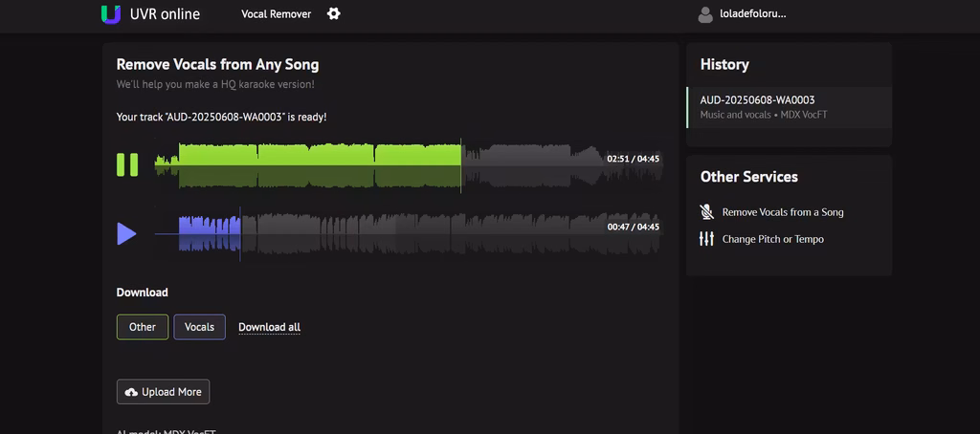Seek within the purple vocals waveform
Image resolution: width=980 pixels, height=434 pixels.
tap(408, 233)
